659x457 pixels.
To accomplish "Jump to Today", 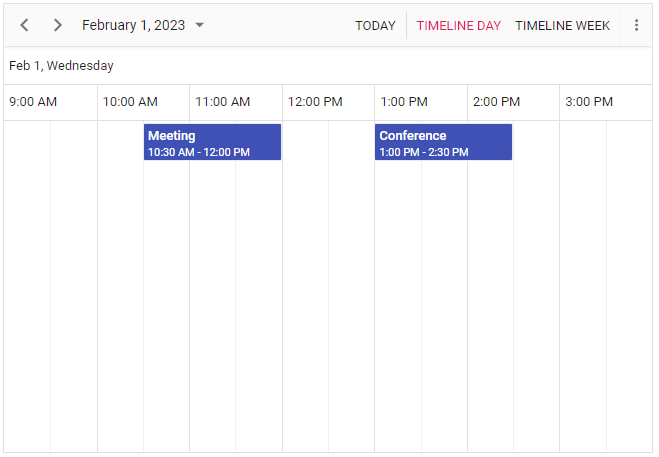I will pos(375,26).
